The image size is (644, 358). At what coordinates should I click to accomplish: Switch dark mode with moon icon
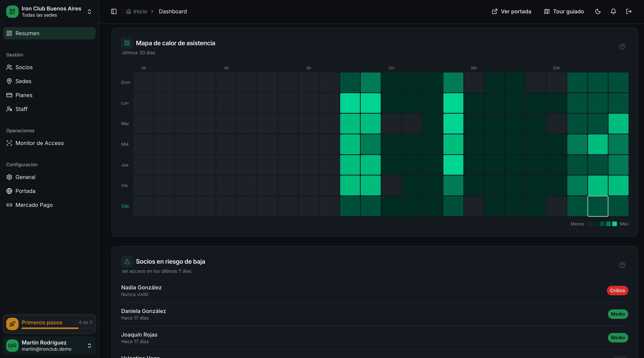coord(598,11)
